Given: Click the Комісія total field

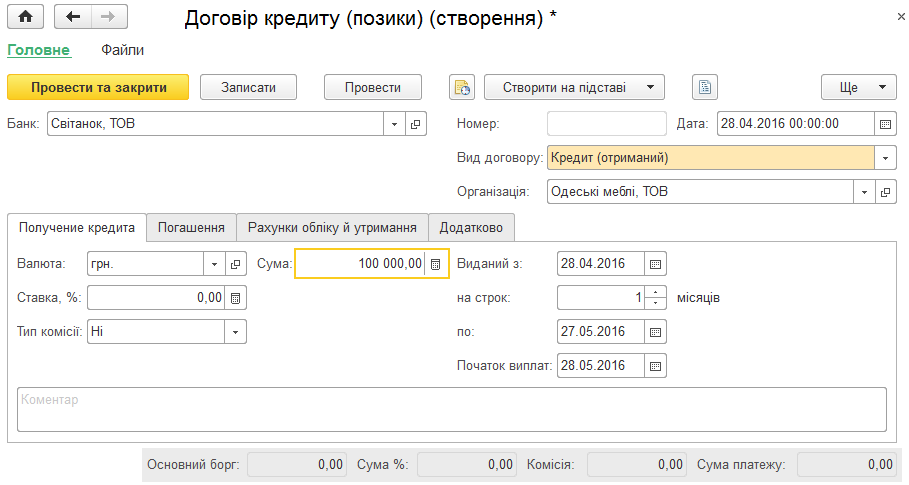Looking at the screenshot, I should pyautogui.click(x=637, y=465).
